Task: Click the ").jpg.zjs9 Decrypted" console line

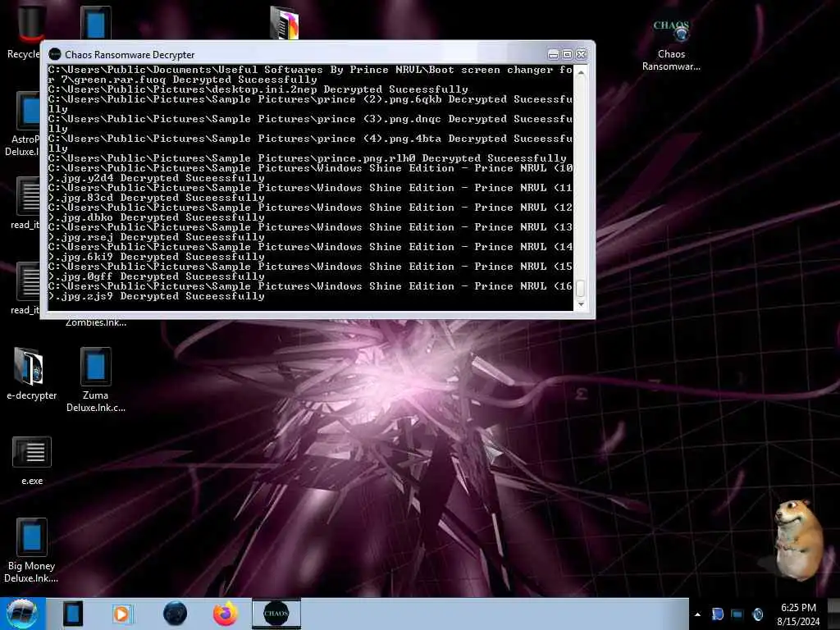Action: point(157,296)
